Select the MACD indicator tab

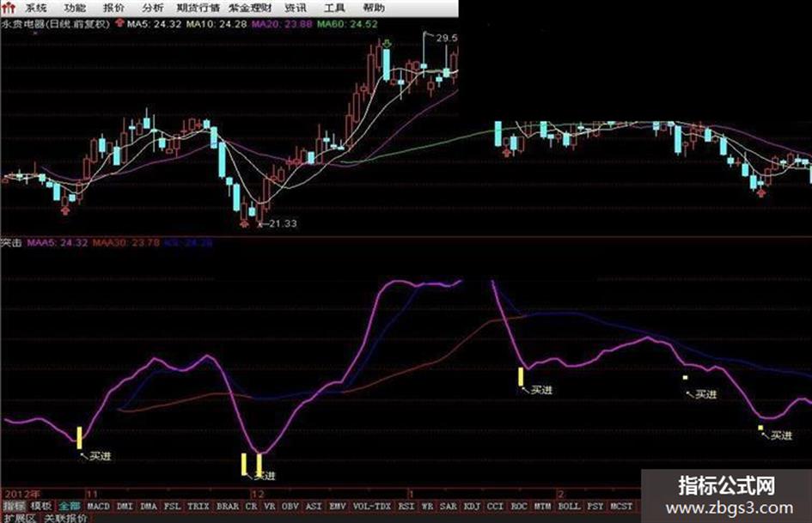click(99, 507)
